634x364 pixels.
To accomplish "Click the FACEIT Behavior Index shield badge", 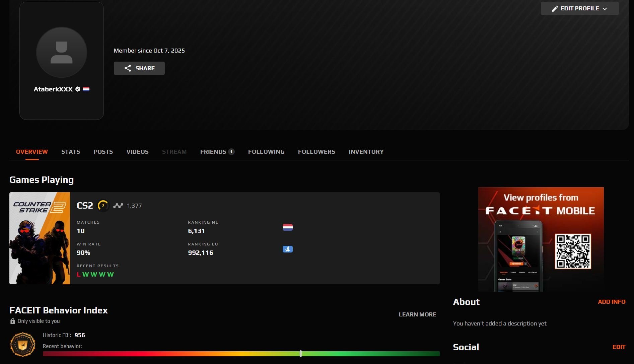I will 22,345.
